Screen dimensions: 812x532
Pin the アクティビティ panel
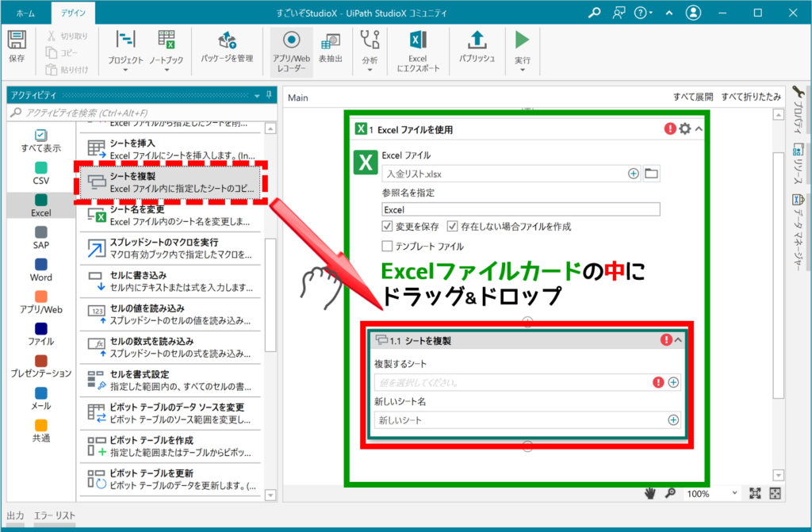click(269, 95)
